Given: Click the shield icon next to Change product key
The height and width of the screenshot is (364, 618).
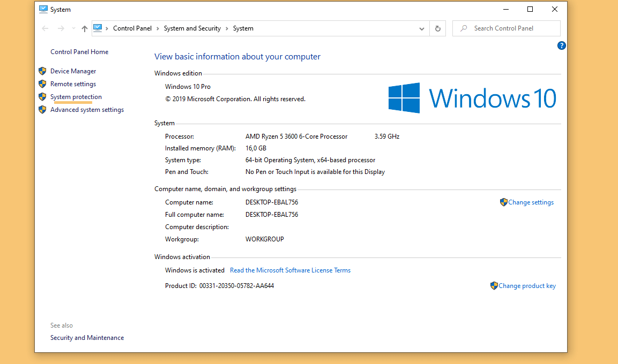Looking at the screenshot, I should [x=494, y=286].
